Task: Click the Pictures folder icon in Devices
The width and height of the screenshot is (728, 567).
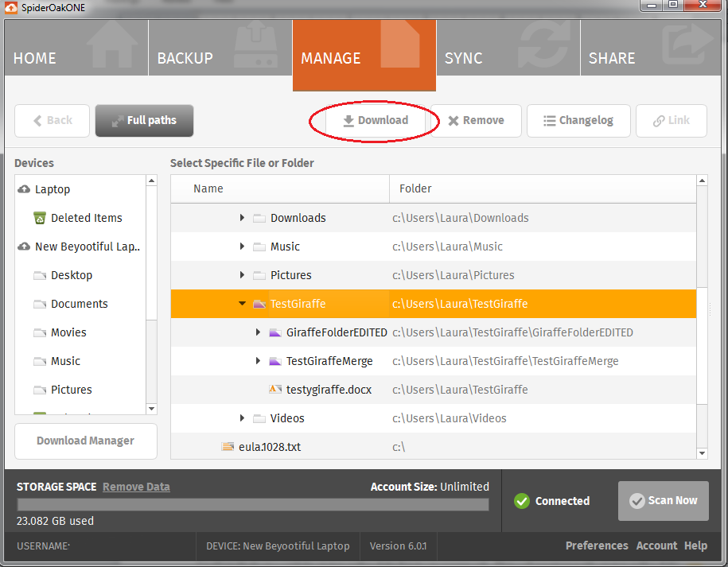Action: click(x=40, y=390)
